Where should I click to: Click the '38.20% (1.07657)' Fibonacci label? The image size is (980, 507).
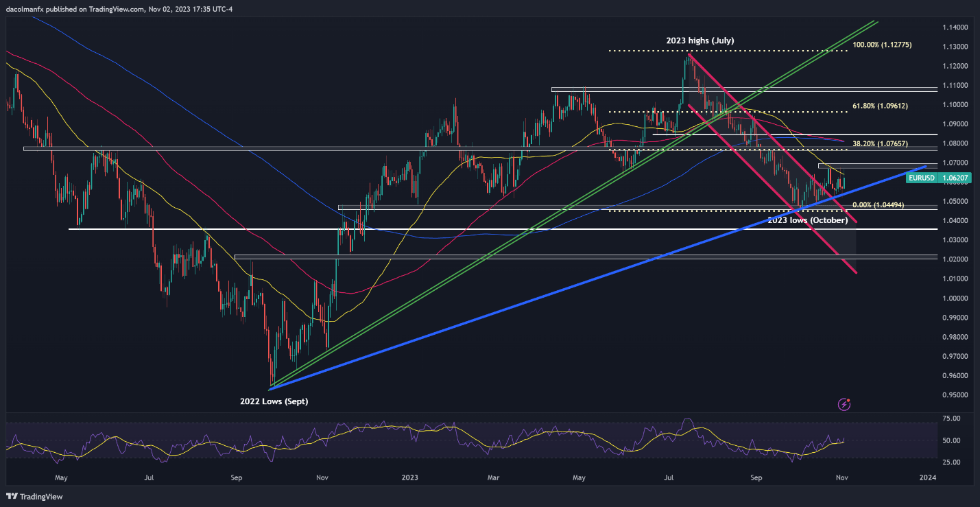point(882,143)
